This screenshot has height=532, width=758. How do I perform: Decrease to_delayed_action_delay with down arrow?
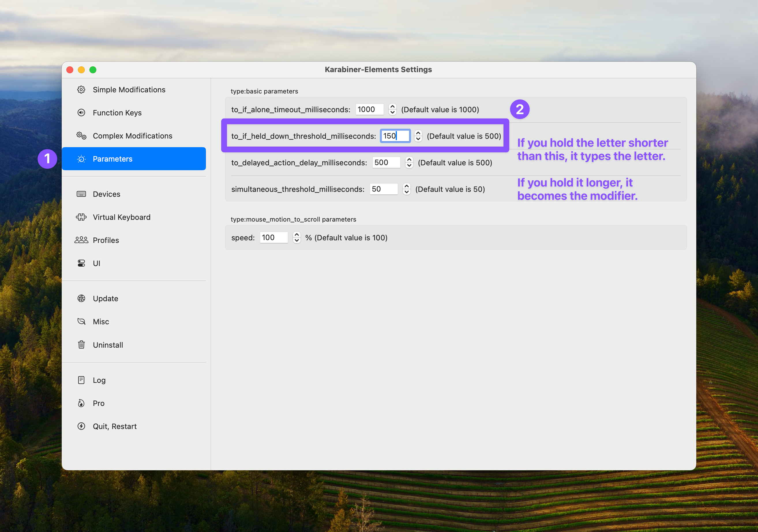coord(409,165)
